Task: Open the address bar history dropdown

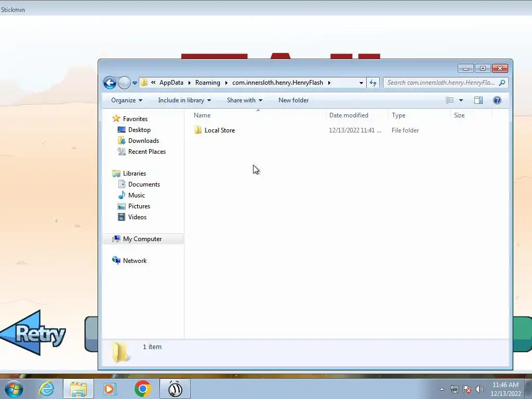Action: (361, 83)
